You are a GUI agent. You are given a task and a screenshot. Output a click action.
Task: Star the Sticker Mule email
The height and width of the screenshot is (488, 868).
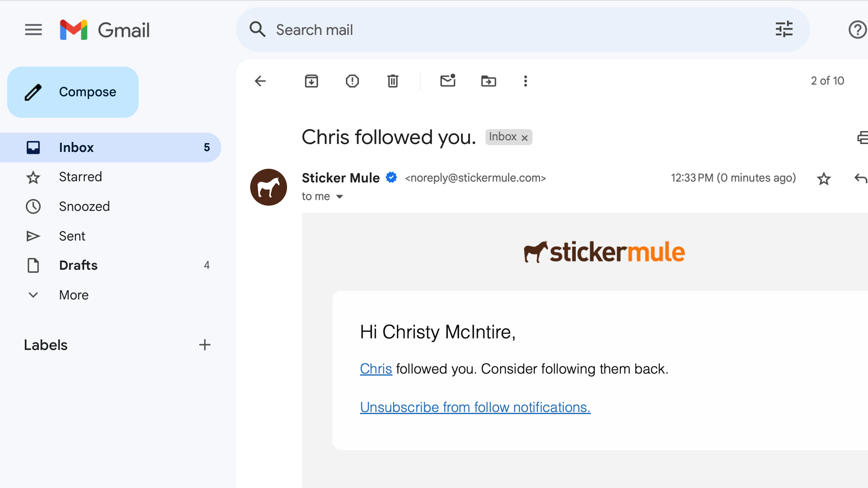[824, 179]
